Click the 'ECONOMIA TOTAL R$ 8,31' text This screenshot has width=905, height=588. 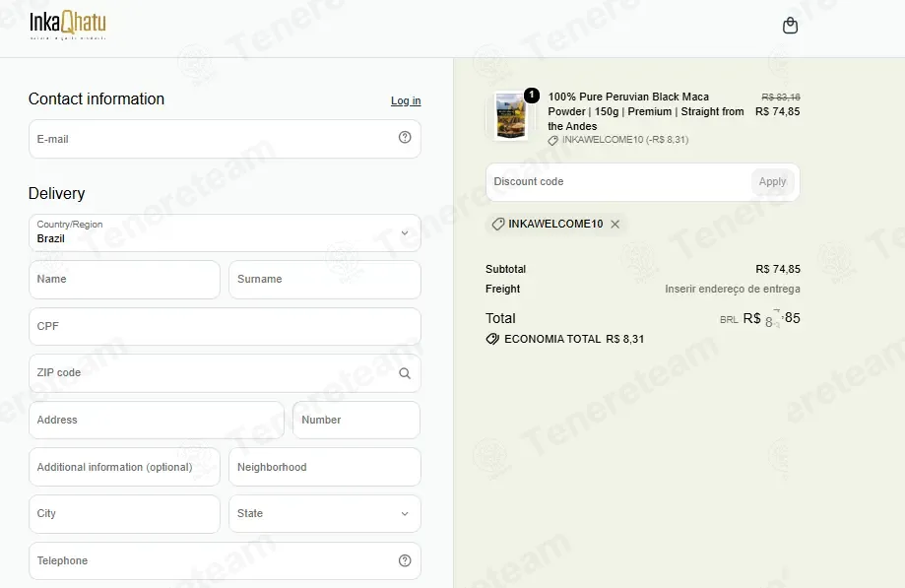click(574, 339)
